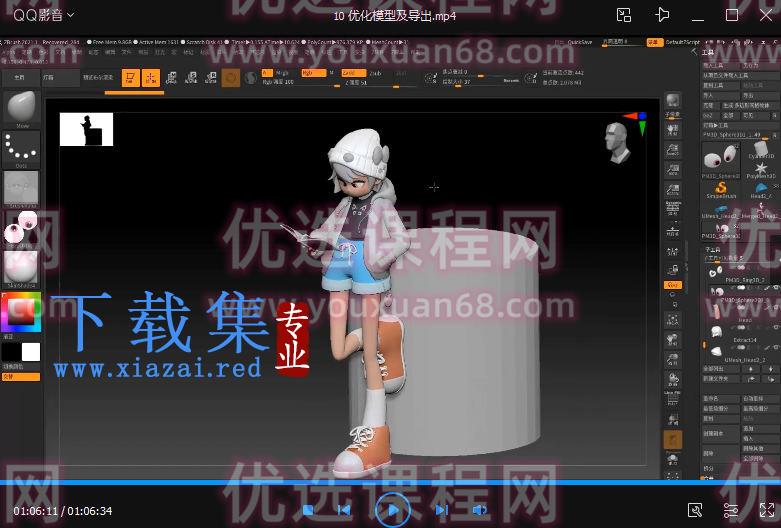This screenshot has width=781, height=528.
Task: Collapse the 工具 panel arrow
Action: (x=694, y=52)
